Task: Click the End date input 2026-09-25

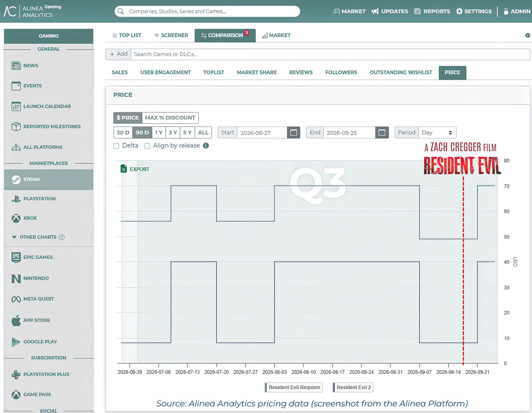Action: point(349,133)
